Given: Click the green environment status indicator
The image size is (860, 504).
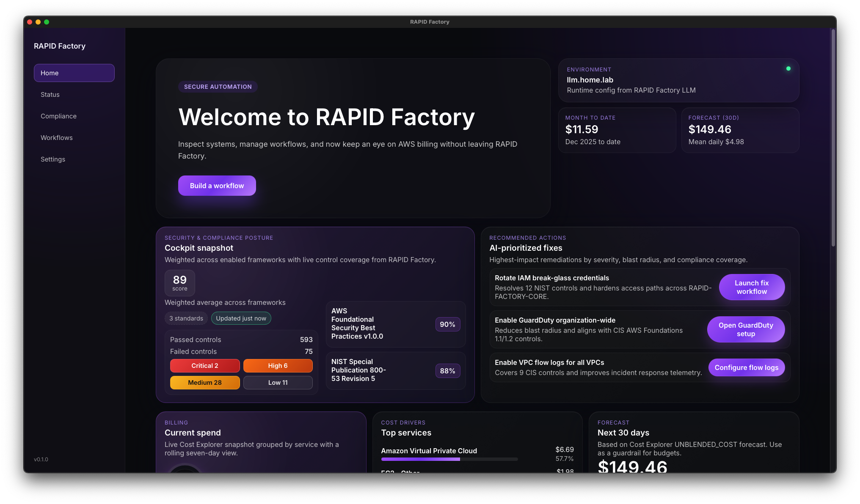Looking at the screenshot, I should [x=788, y=68].
